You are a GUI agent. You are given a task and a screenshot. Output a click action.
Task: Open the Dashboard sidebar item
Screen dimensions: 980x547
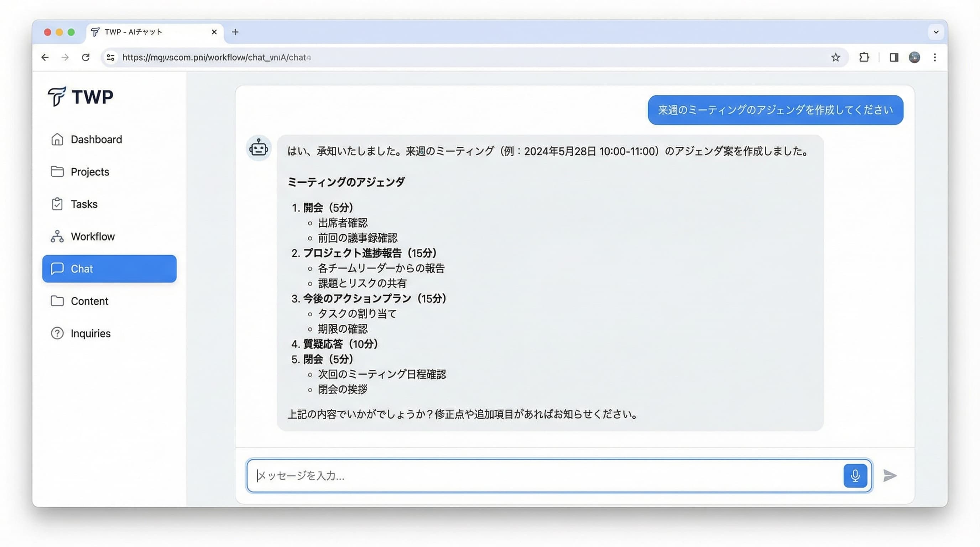tap(96, 139)
